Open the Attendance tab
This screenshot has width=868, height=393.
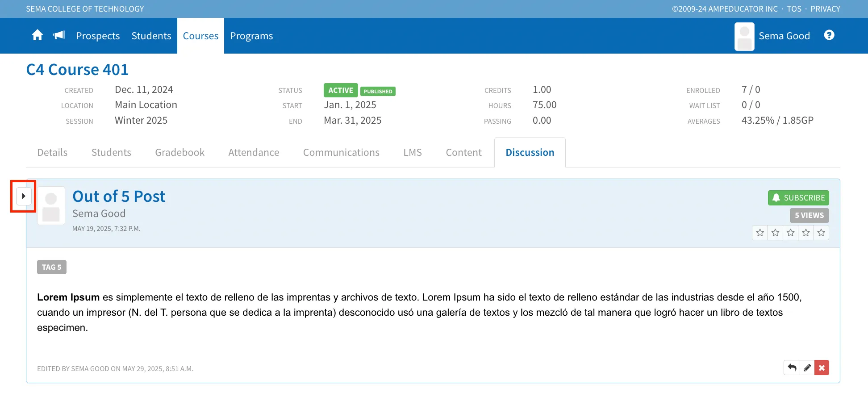click(254, 152)
